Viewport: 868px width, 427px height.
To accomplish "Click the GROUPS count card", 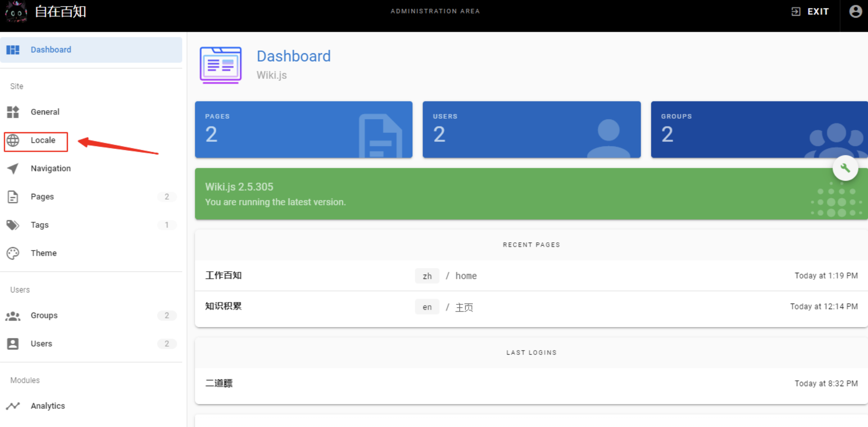I will 758,129.
